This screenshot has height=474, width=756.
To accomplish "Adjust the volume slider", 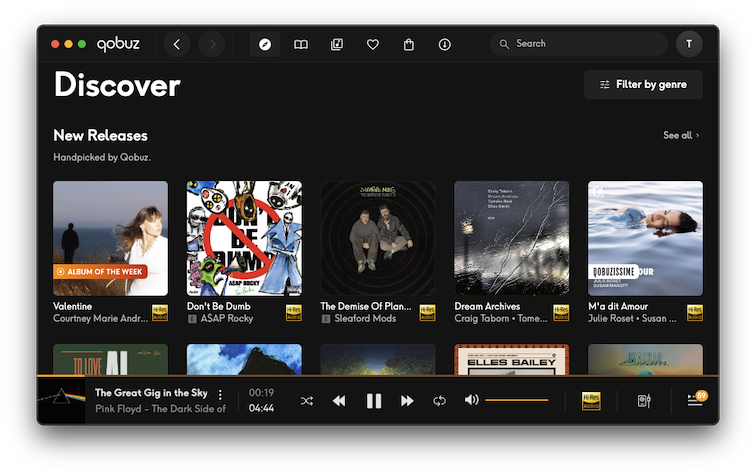I will coord(517,400).
